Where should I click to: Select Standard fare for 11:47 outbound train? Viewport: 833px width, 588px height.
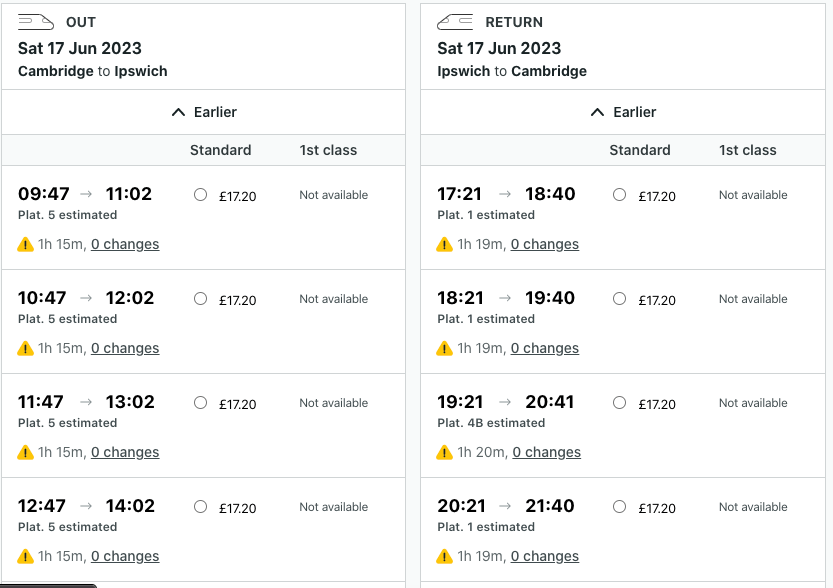pyautogui.click(x=200, y=403)
